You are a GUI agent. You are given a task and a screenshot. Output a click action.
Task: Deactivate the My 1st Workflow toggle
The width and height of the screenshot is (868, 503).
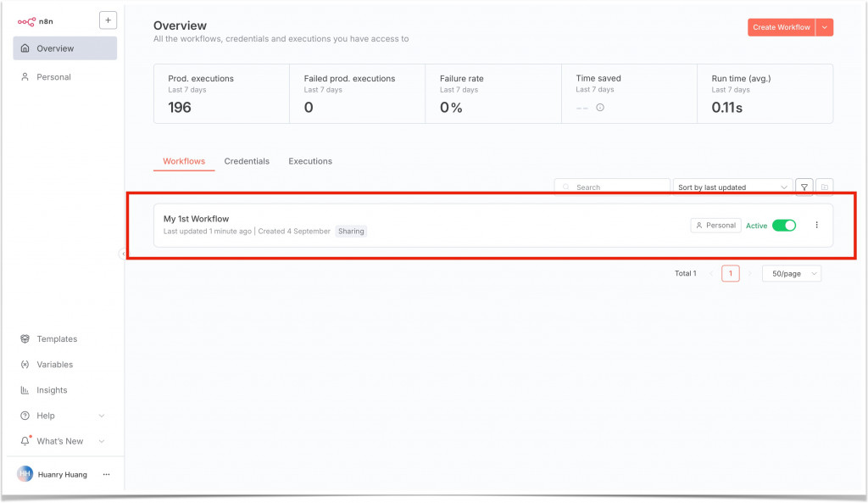point(784,225)
